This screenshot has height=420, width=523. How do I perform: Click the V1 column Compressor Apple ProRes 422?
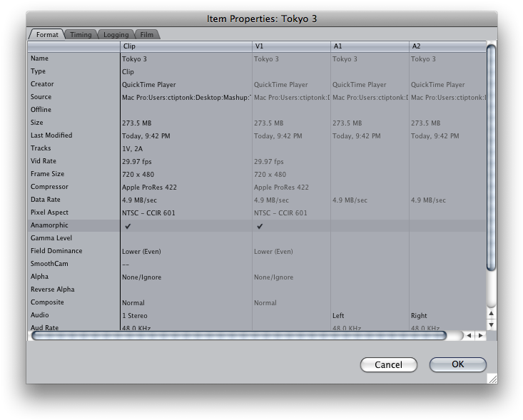(281, 188)
